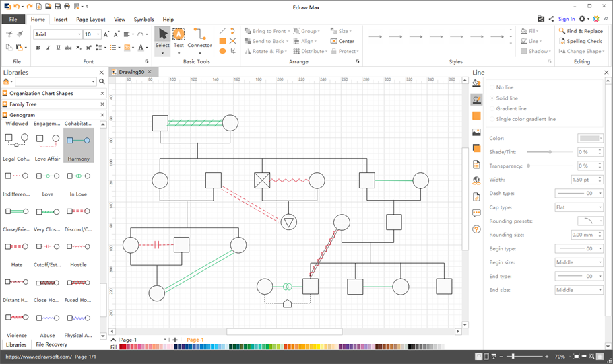The height and width of the screenshot is (364, 613).
Task: Select the Connector tool
Action: [199, 38]
